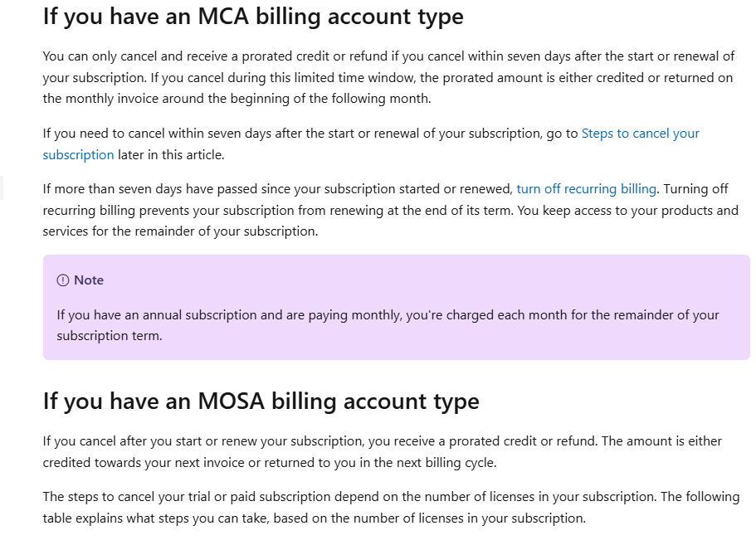Viewport: 756px width, 545px height.
Task: Click the paragraph starting "You can only cancel"
Action: tap(388, 78)
